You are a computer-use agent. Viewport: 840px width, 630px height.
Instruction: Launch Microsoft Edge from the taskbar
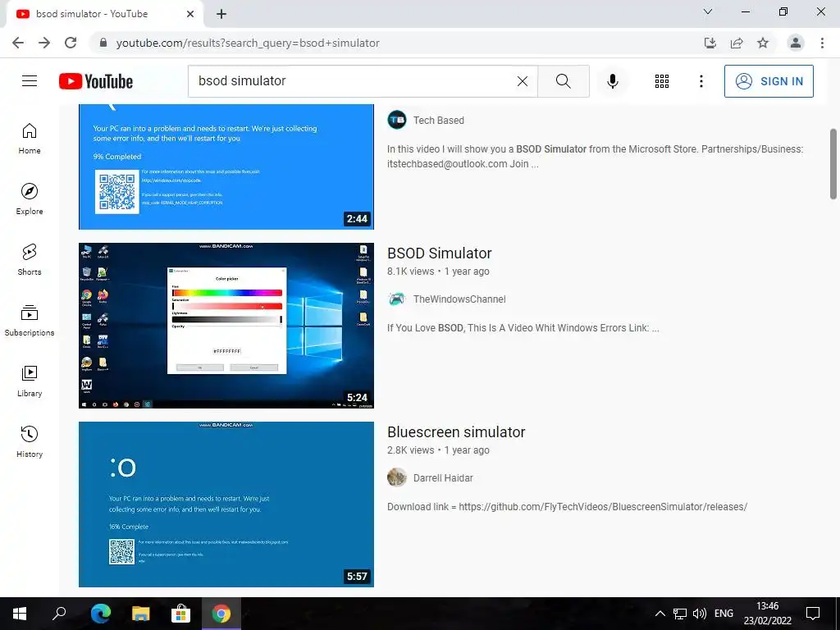[x=100, y=614]
